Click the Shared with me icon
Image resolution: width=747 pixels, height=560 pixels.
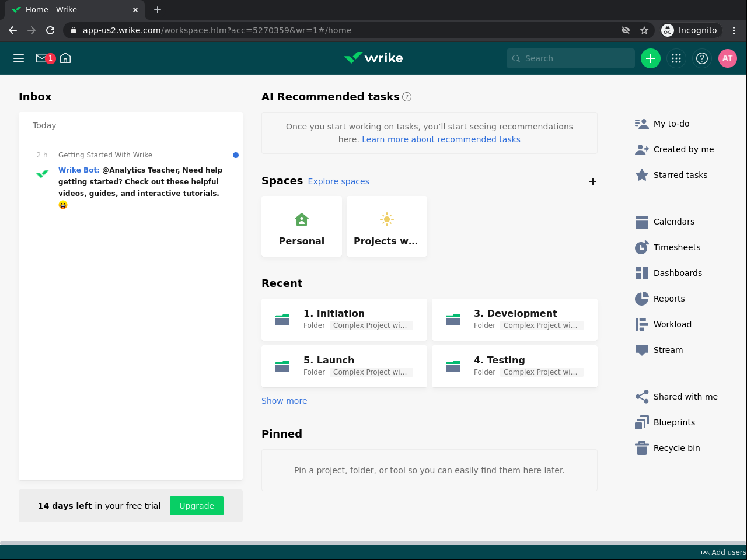tap(642, 397)
